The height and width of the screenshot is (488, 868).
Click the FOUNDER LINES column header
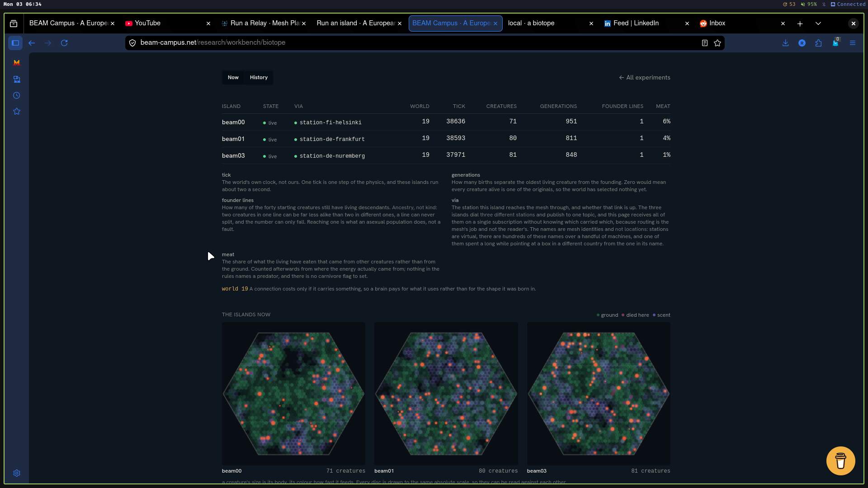click(623, 107)
